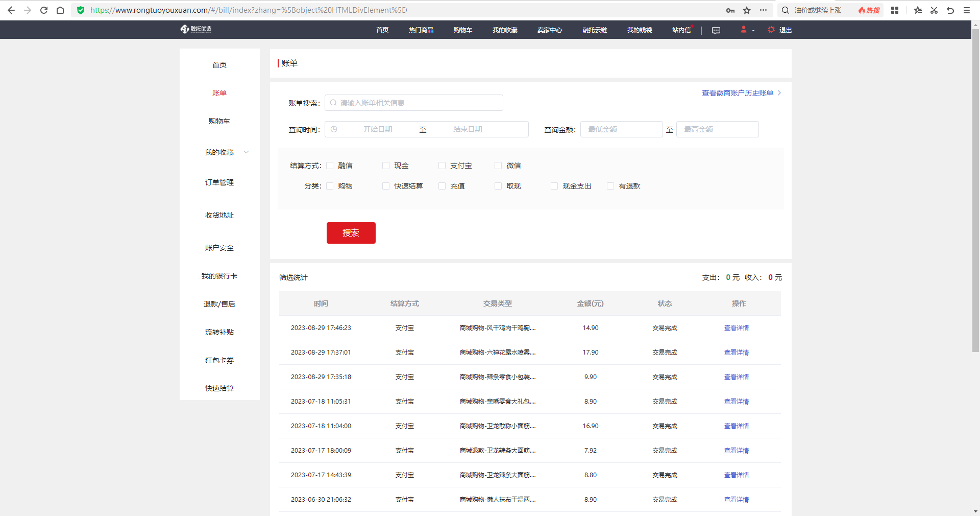The height and width of the screenshot is (516, 980).
Task: Toggle the 有退款 category checkbox
Action: tap(610, 186)
